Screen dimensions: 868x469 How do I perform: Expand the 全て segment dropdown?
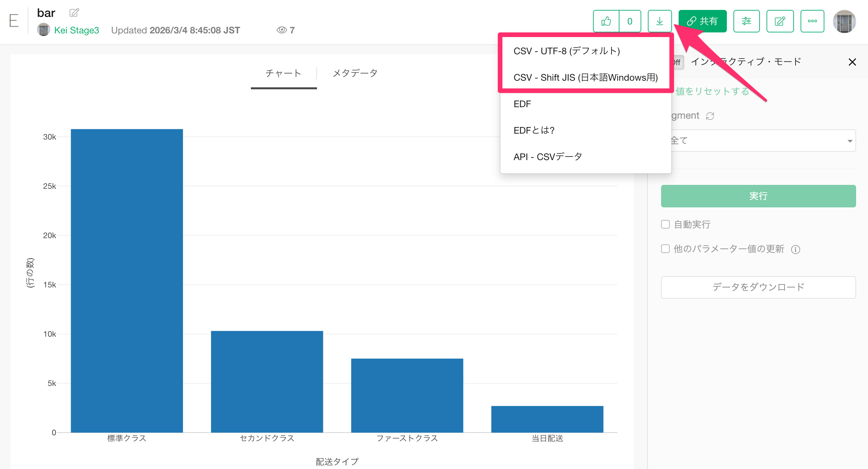click(x=762, y=141)
